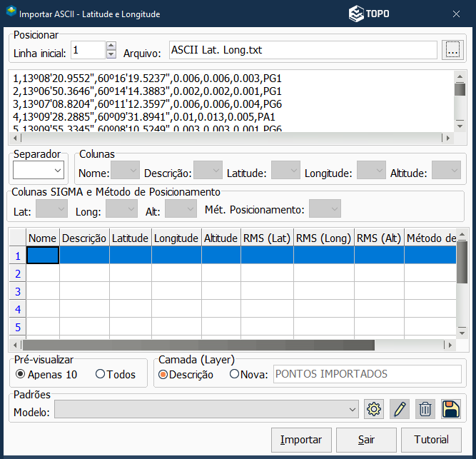
Task: Click the gear settings icon beside Modelo
Action: [x=374, y=409]
